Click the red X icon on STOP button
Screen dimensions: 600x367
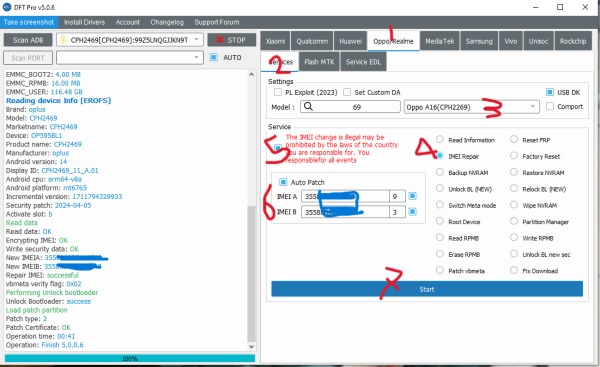[220, 40]
